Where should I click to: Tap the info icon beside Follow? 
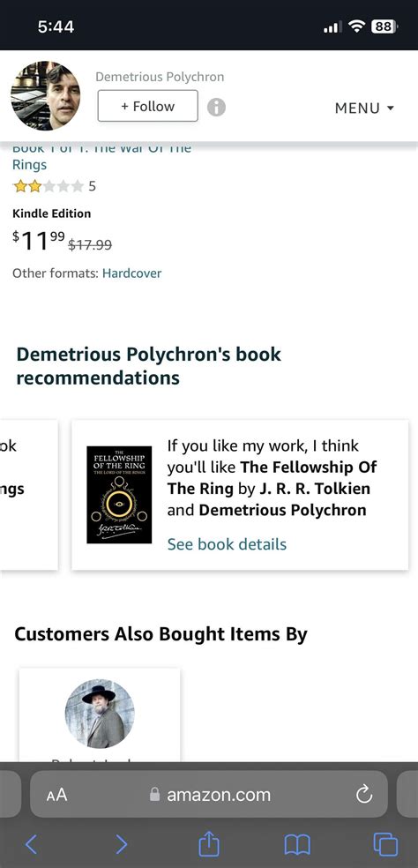coord(216,107)
